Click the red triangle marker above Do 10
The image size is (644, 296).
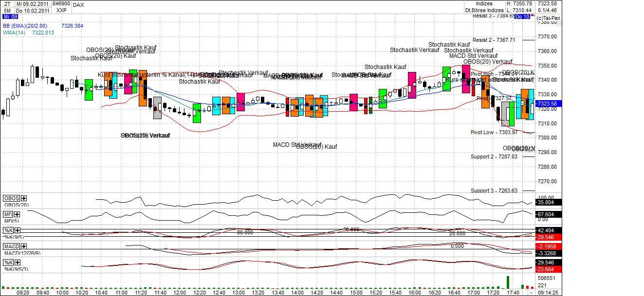(532, 15)
